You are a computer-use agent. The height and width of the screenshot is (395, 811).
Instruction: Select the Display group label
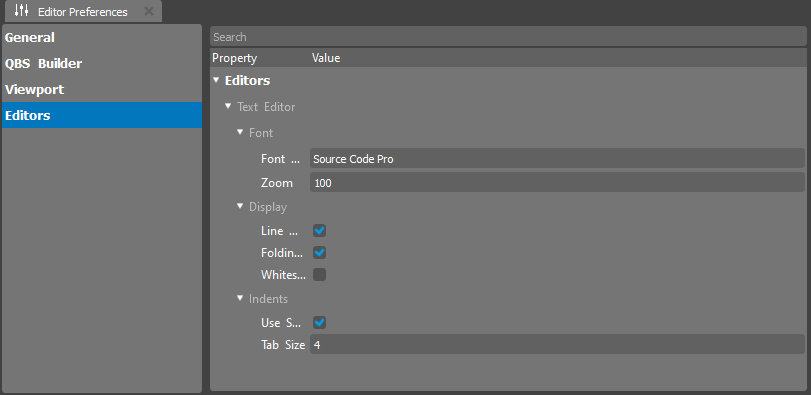(x=267, y=207)
